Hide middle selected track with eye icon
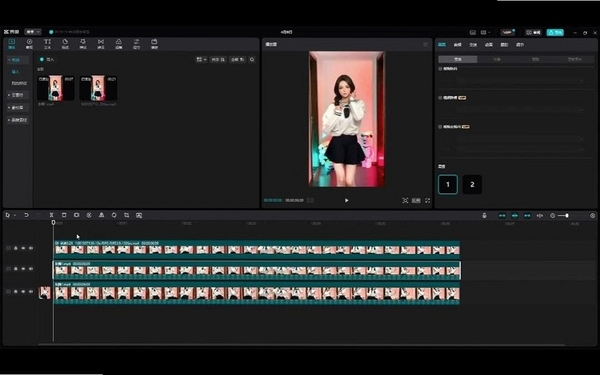The height and width of the screenshot is (375, 600). coord(23,269)
